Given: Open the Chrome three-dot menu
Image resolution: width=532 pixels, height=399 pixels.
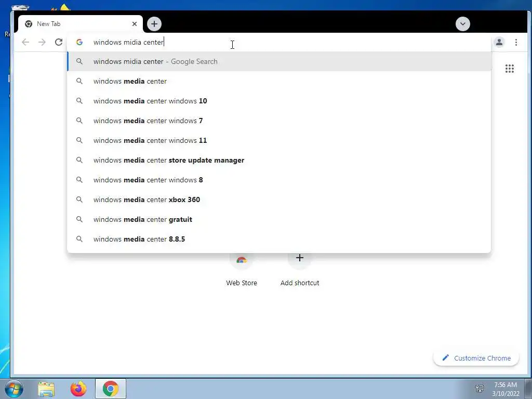Looking at the screenshot, I should [516, 42].
